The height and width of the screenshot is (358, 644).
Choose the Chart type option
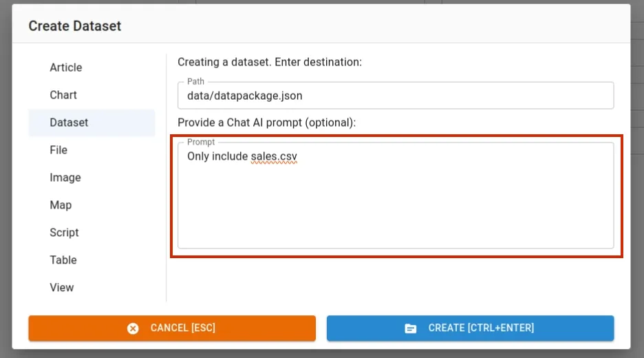tap(63, 95)
